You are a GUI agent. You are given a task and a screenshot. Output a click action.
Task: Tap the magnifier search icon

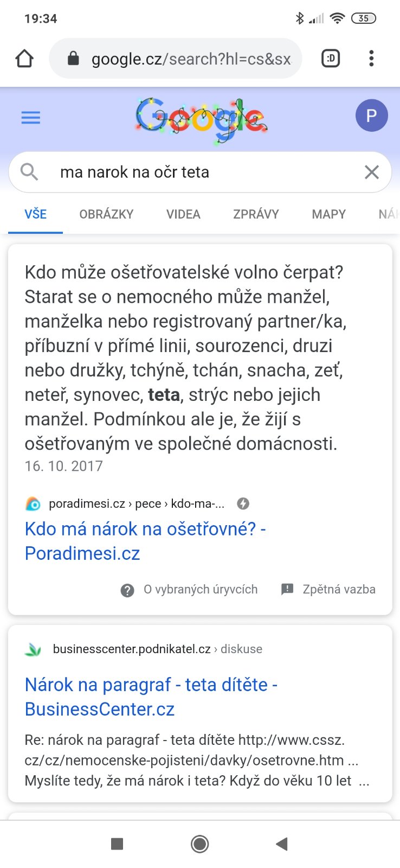point(29,172)
